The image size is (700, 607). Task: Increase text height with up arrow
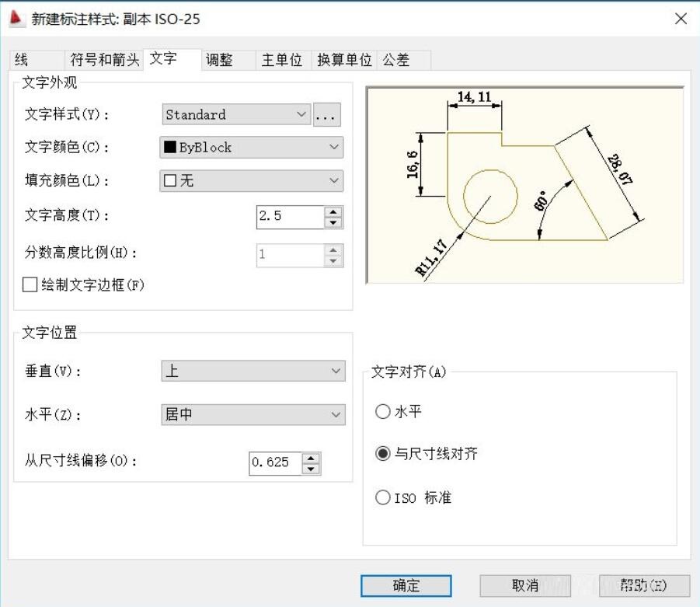point(333,211)
